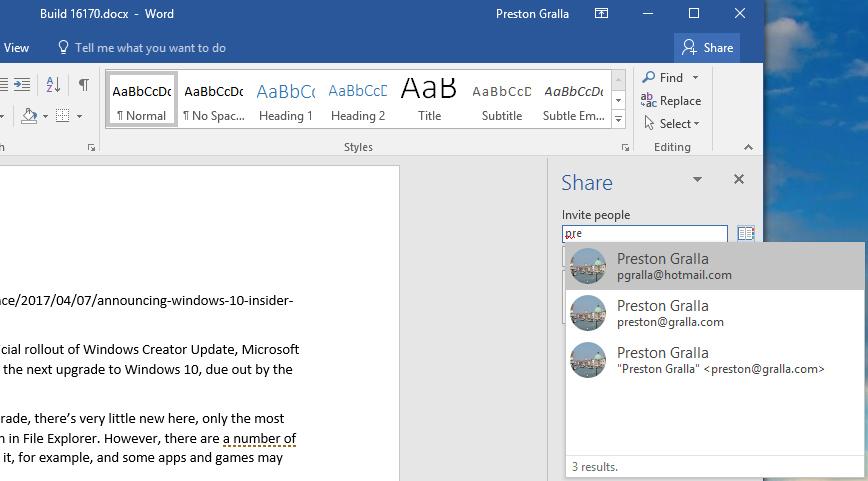Click the 'Invite people' label
The image size is (868, 481).
(596, 215)
